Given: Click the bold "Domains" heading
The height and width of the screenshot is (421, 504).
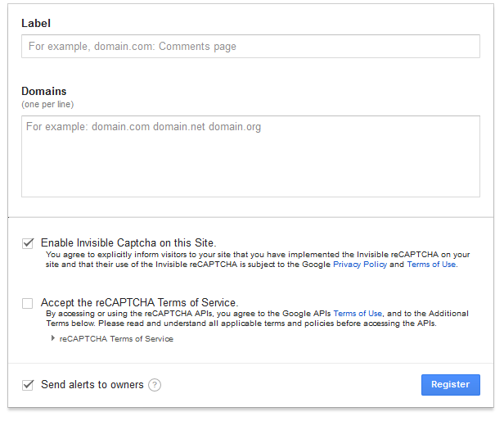Looking at the screenshot, I should point(44,91).
